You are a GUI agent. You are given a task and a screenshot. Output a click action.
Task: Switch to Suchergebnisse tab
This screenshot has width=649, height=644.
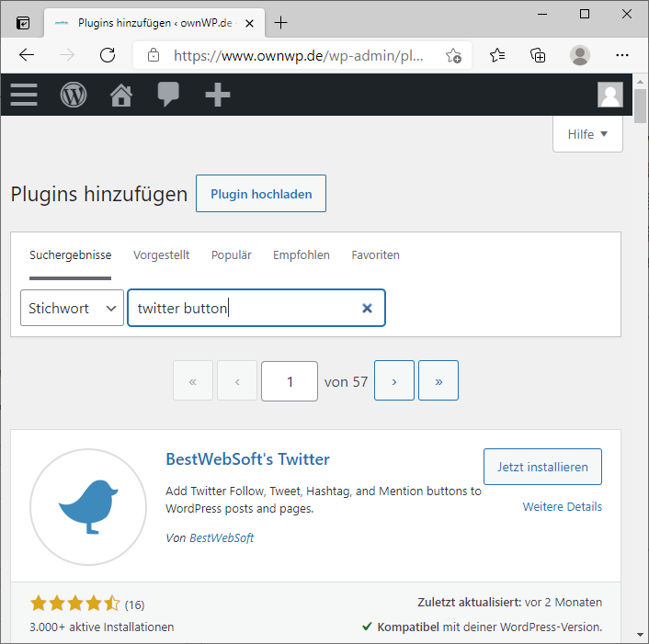[x=71, y=254]
